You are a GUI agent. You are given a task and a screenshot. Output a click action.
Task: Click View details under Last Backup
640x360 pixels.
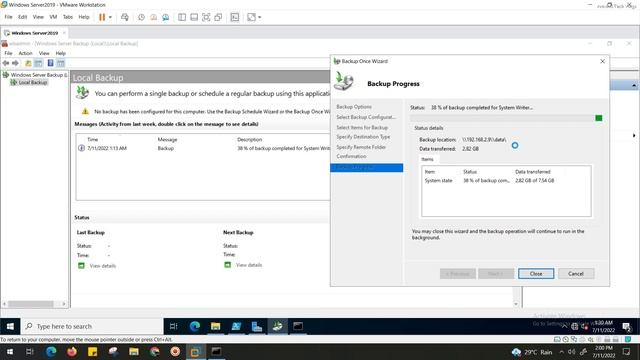click(103, 266)
